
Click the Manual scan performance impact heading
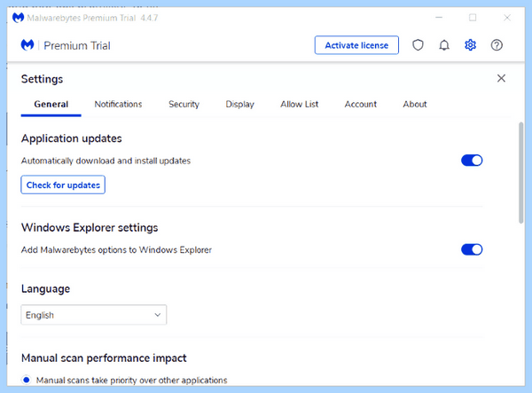[104, 358]
